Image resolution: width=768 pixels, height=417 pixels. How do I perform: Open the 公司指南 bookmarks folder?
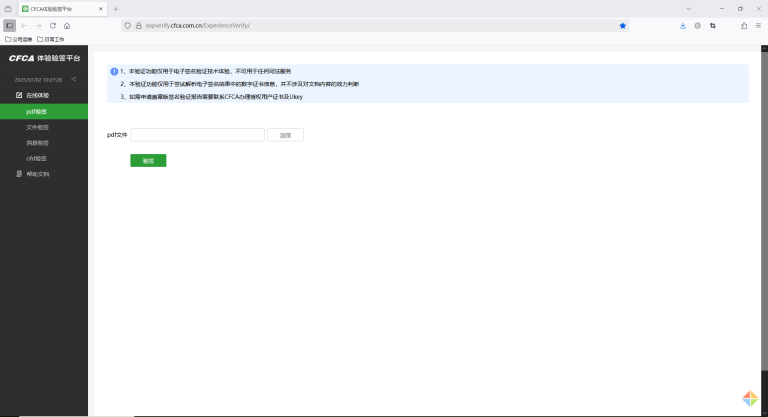(18, 39)
